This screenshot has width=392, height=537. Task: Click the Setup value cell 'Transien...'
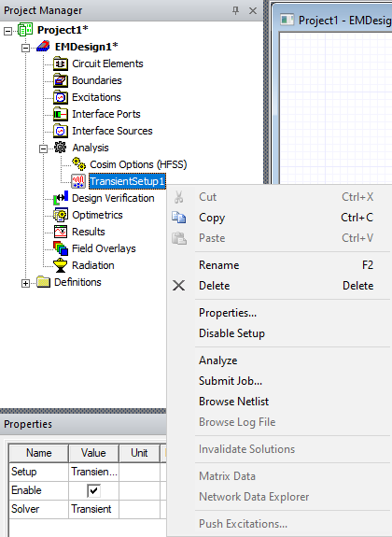(93, 472)
